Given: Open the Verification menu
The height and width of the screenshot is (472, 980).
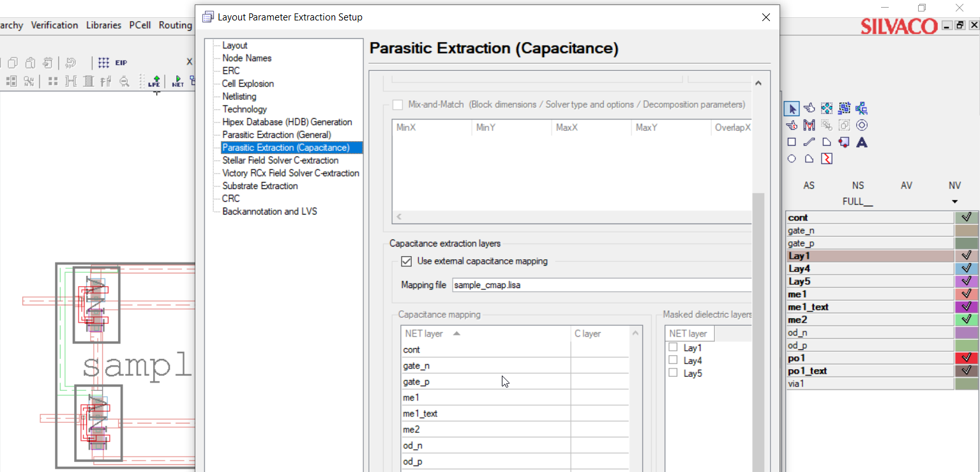Looking at the screenshot, I should pos(54,25).
